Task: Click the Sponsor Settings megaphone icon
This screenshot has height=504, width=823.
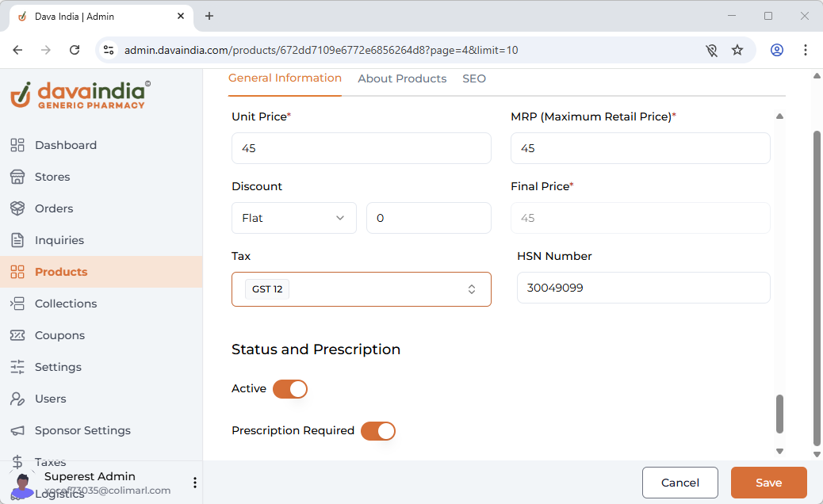Action: click(17, 430)
